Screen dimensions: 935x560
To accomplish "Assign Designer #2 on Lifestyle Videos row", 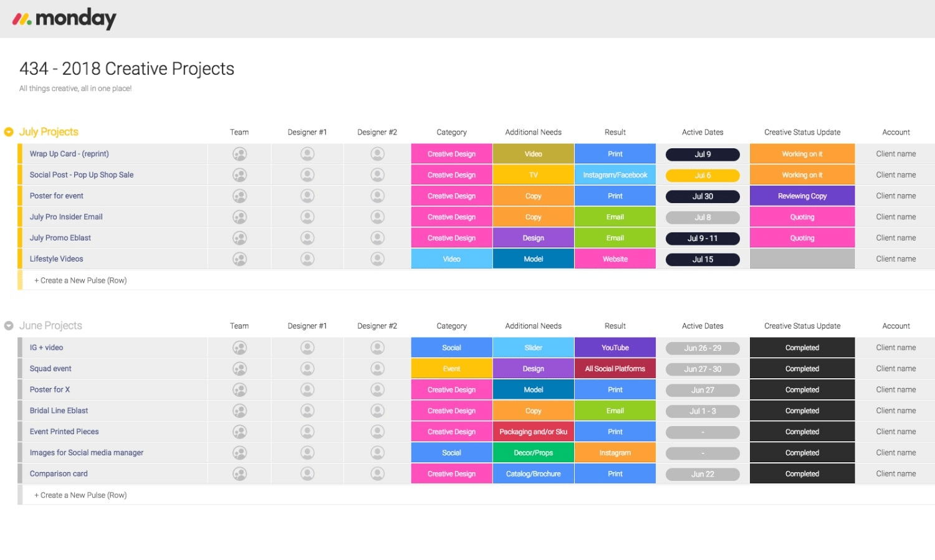I will [x=377, y=259].
